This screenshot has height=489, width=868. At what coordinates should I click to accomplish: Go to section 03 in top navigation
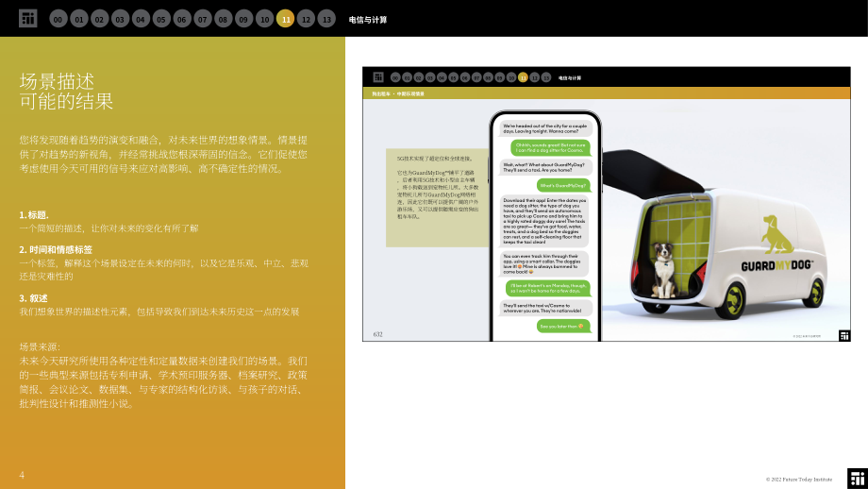coord(120,19)
